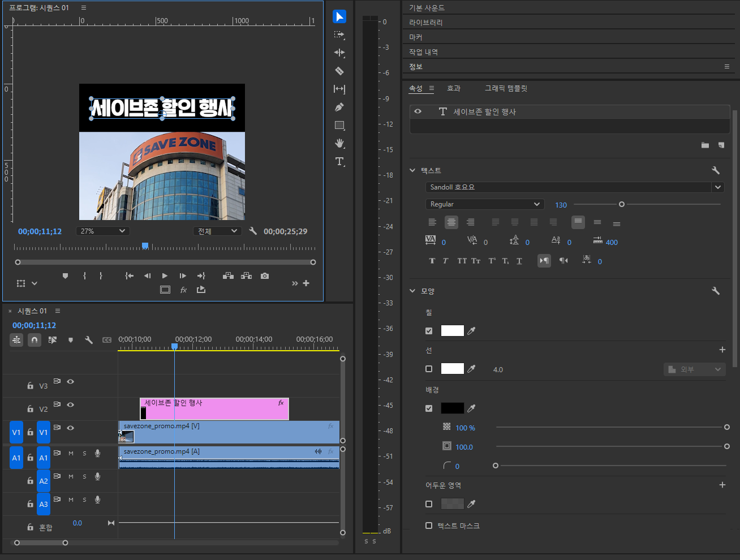Viewport: 740px width, 560px height.
Task: Toggle visibility eye for 세이브존 할인 행사 layer
Action: click(x=418, y=111)
